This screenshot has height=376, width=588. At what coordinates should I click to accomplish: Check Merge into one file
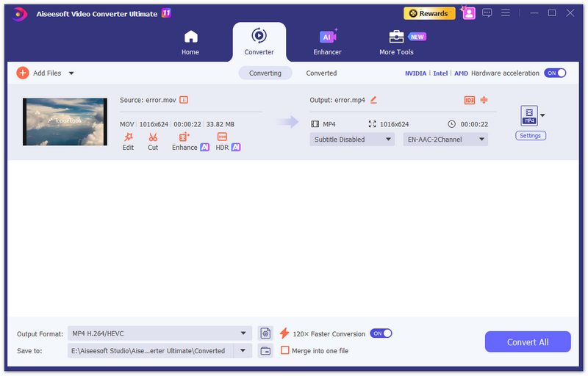point(285,351)
